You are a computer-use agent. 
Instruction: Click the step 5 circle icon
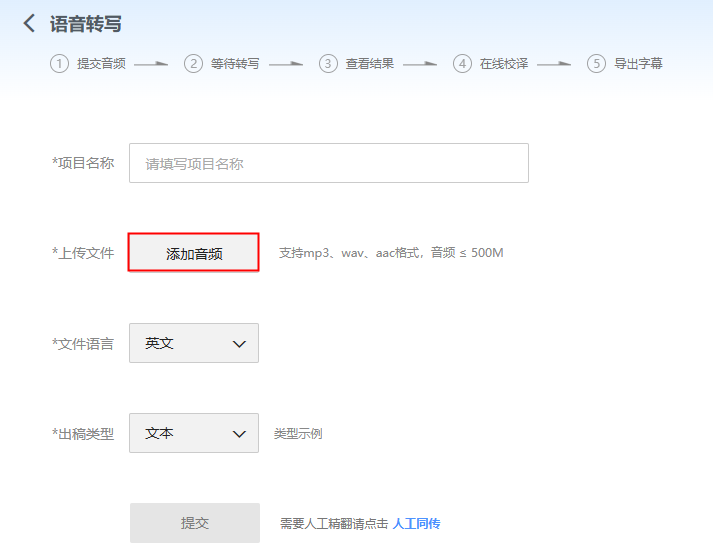pyautogui.click(x=596, y=64)
